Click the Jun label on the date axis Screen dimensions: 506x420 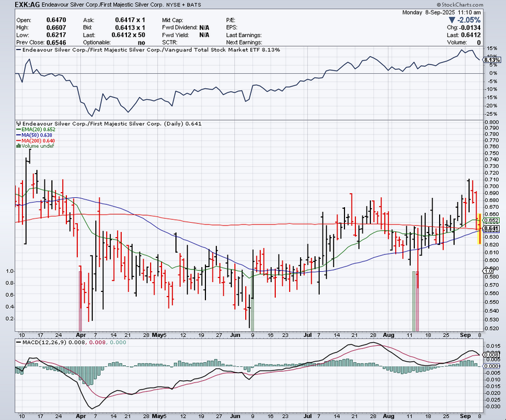pos(235,335)
